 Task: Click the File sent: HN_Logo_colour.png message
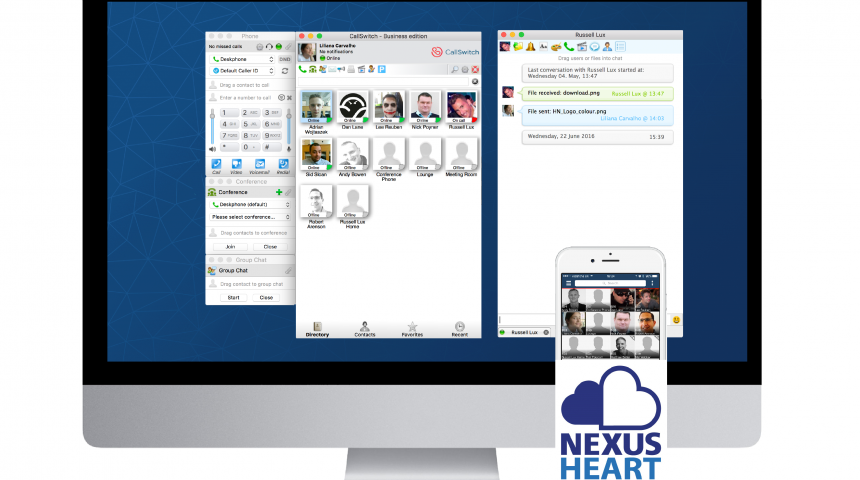tap(597, 115)
